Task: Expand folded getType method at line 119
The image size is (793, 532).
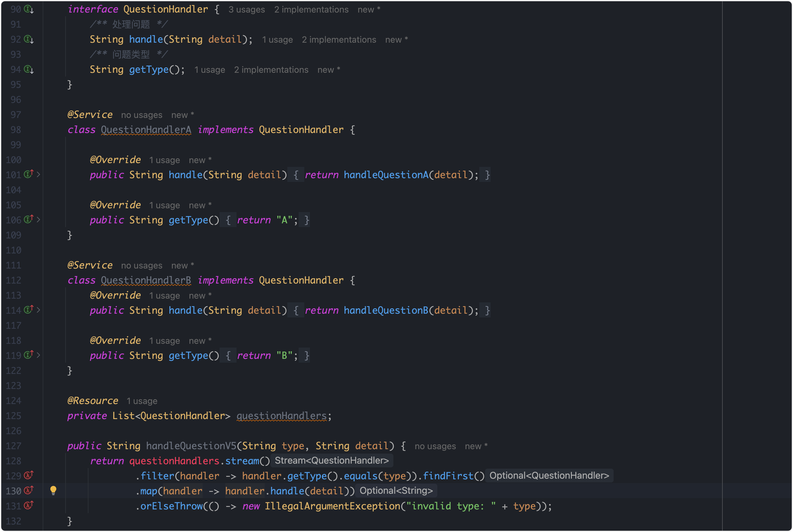Action: coord(38,355)
